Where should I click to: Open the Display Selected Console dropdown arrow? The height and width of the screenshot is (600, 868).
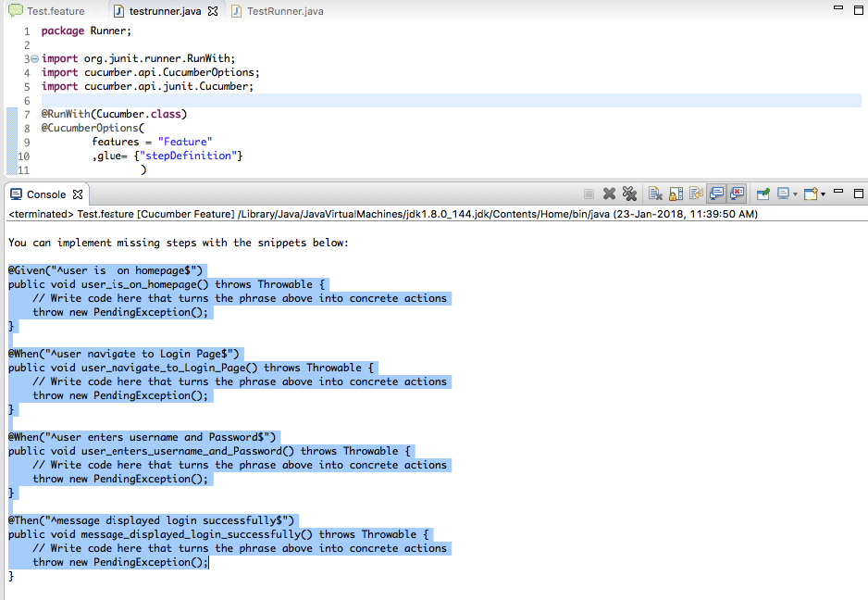795,194
